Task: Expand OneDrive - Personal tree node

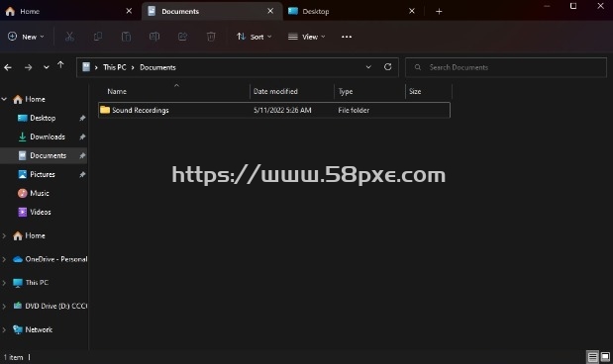Action: tap(4, 259)
